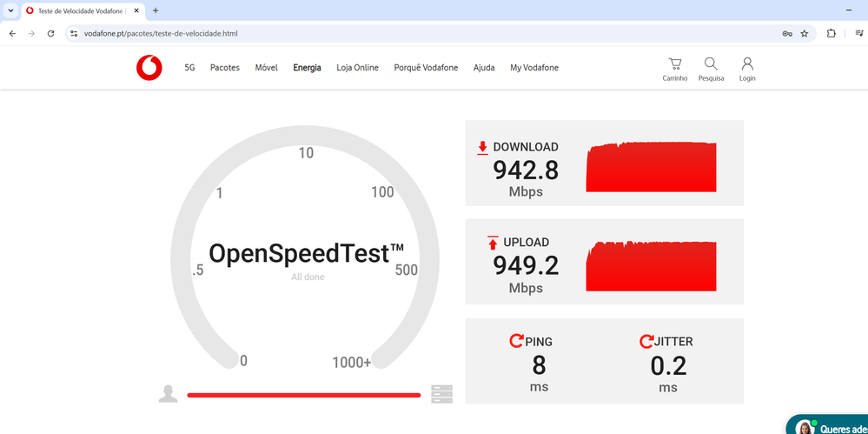Click the user silhouette icon below the gauge
The width and height of the screenshot is (868, 434).
click(x=169, y=393)
